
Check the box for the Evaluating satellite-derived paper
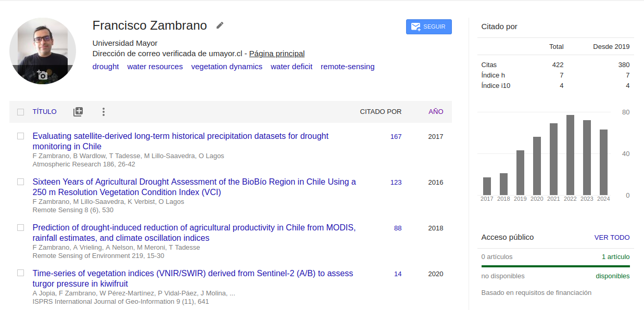(x=20, y=136)
